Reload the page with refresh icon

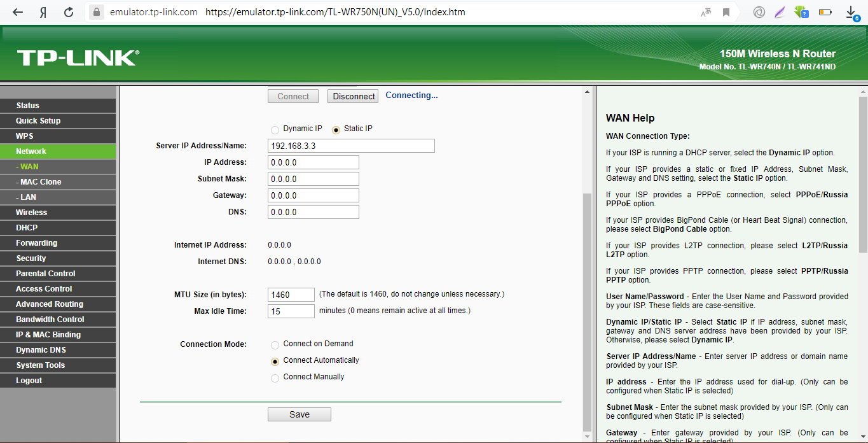coord(69,12)
